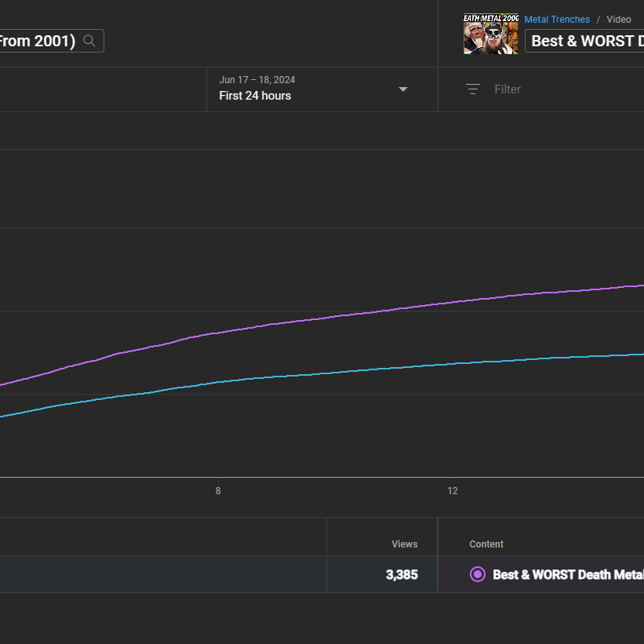Open the Best & WORST Death Metal row title
Image resolution: width=644 pixels, height=644 pixels.
(568, 574)
